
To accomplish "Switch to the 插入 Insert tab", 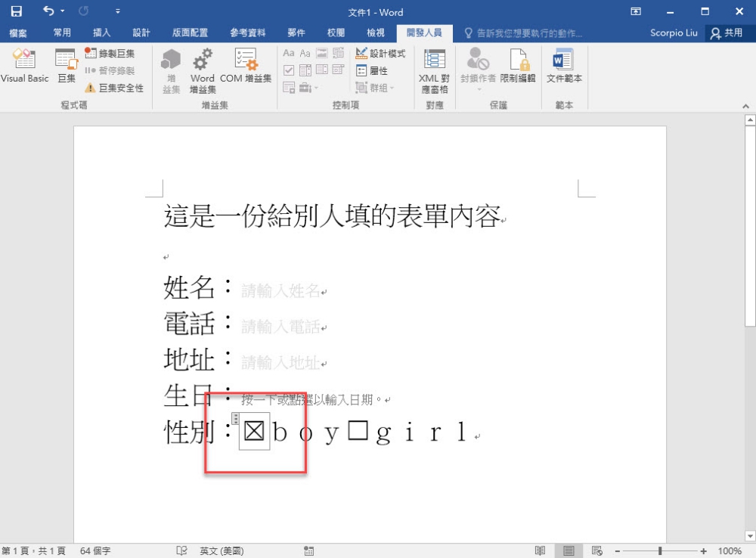I will pos(102,33).
